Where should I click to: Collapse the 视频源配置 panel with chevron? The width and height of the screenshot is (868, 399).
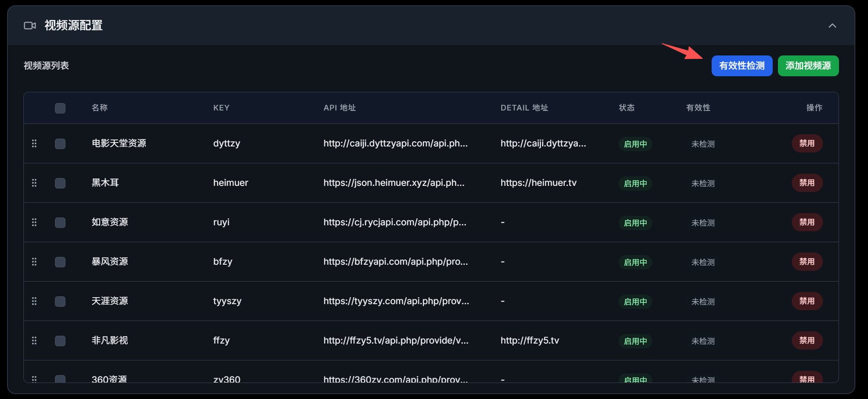(832, 26)
